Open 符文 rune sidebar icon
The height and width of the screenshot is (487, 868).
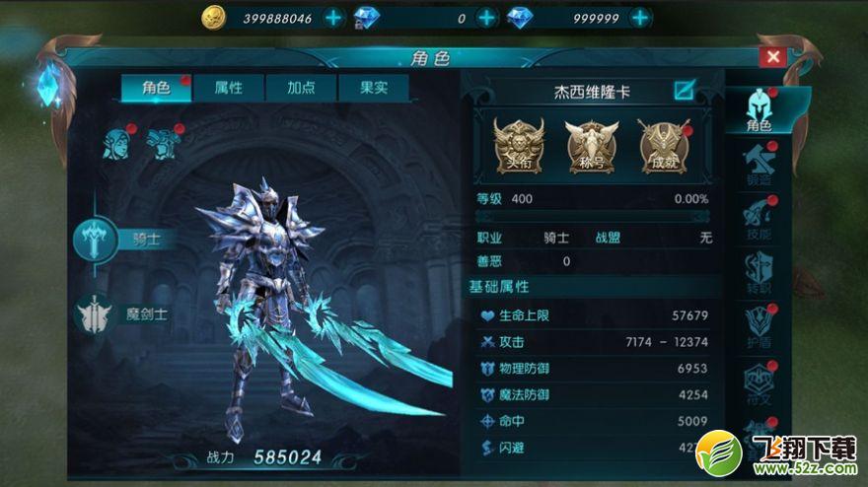[759, 383]
